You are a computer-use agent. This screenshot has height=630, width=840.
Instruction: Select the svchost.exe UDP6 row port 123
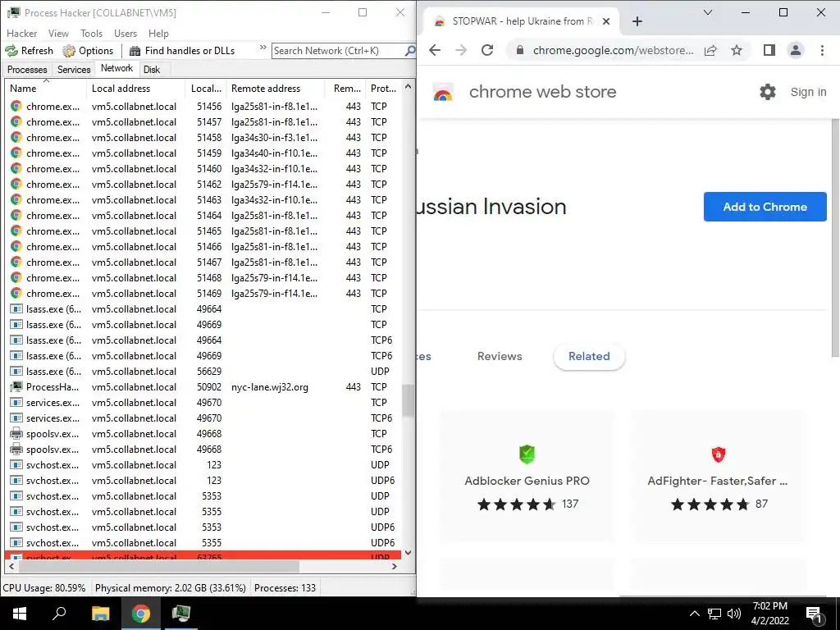[203, 481]
